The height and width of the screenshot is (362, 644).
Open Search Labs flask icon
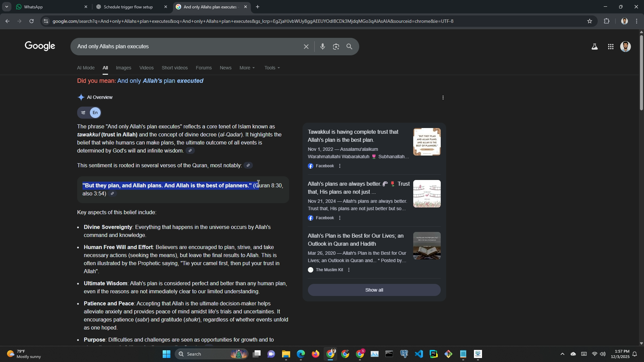click(x=594, y=47)
